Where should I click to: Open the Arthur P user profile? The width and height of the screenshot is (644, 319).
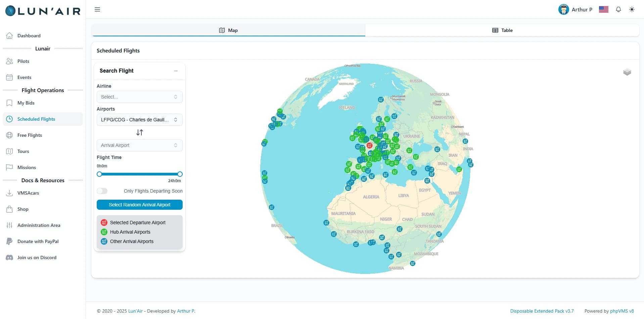576,9
